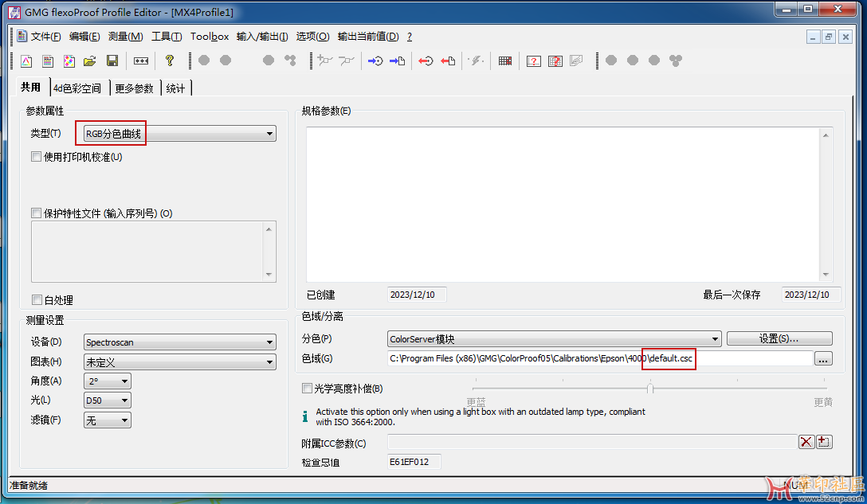The height and width of the screenshot is (504, 867).
Task: Click the red arrow to page icon
Action: (x=448, y=61)
